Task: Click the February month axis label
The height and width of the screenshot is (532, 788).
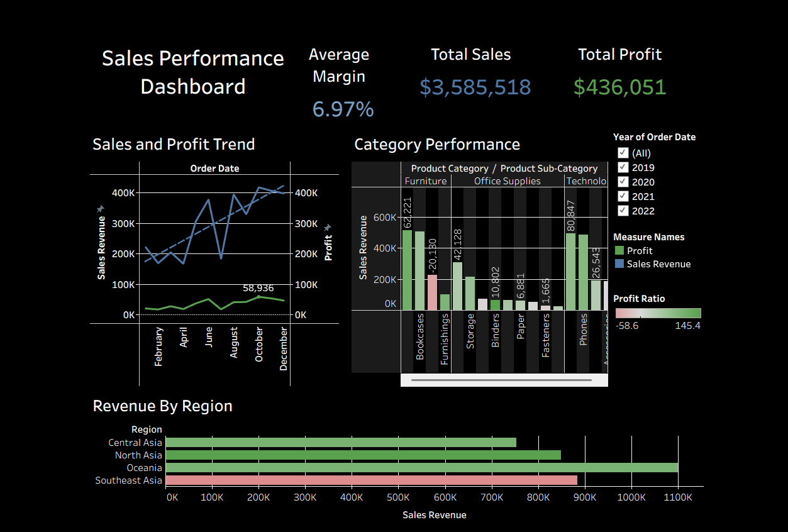Action: point(158,346)
